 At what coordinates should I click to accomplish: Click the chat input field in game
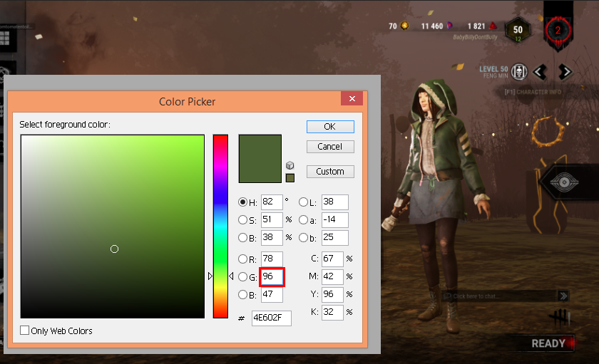[x=498, y=296]
